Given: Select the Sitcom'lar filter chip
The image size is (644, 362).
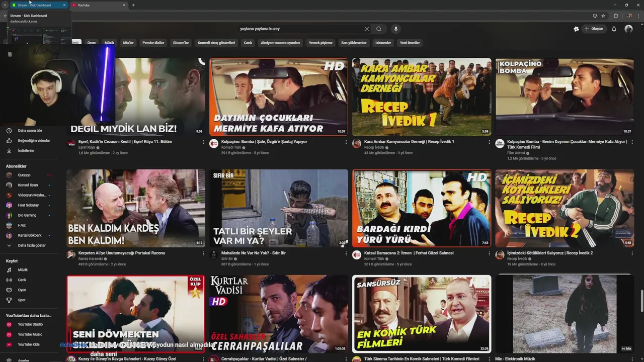Looking at the screenshot, I should tap(181, 43).
